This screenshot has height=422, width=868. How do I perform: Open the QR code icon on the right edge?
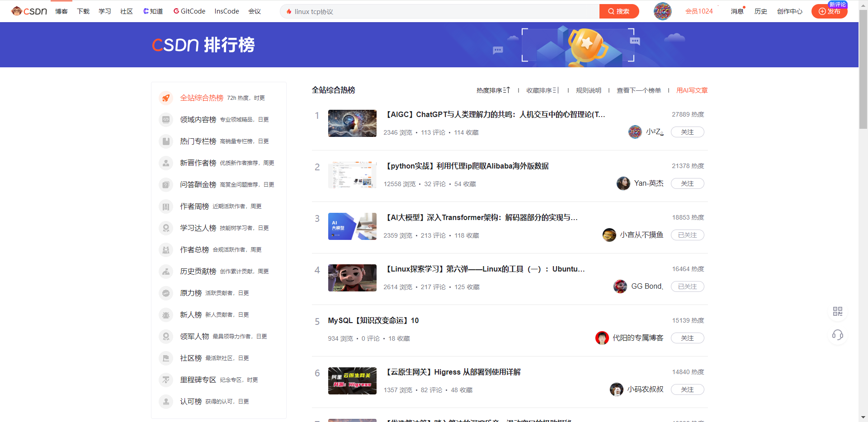(837, 311)
